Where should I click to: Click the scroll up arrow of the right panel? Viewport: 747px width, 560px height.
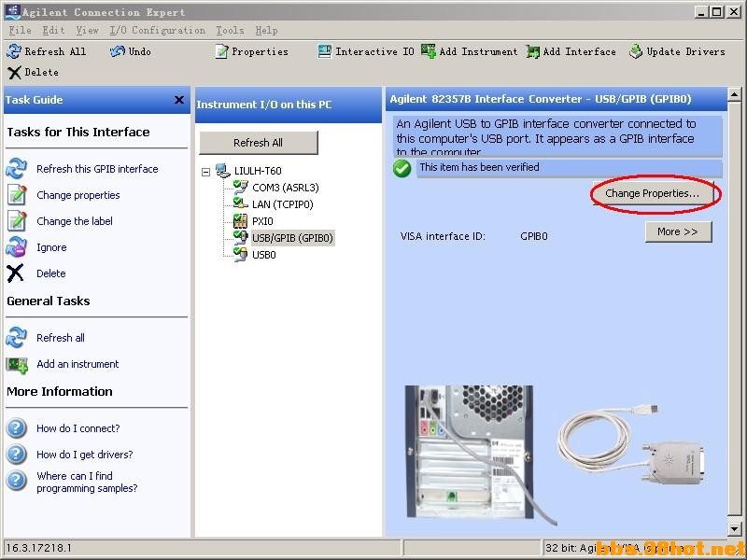[734, 94]
